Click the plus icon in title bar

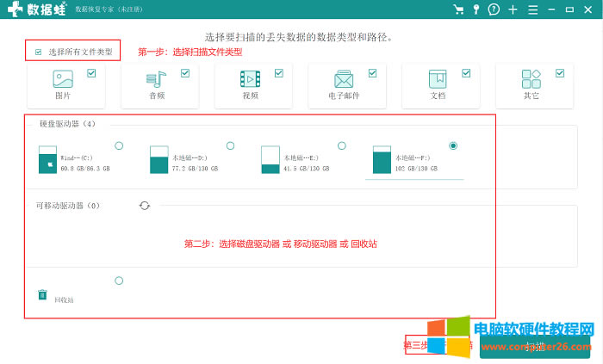(x=513, y=9)
